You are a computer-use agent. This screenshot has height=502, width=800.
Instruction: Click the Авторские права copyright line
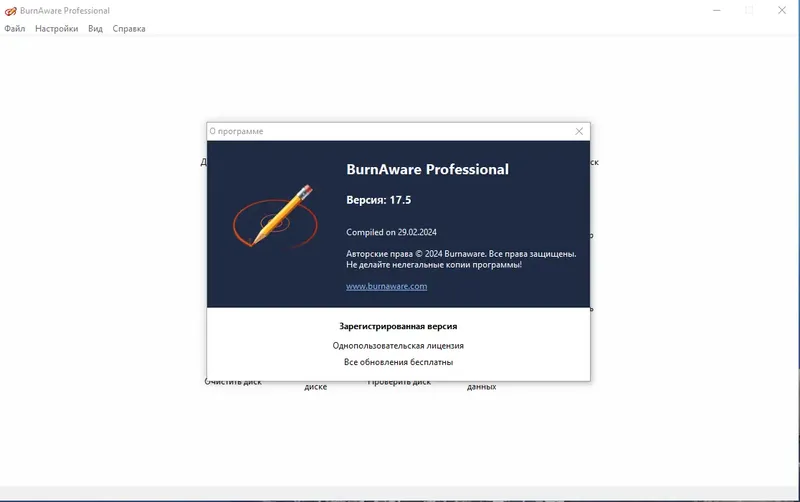461,254
